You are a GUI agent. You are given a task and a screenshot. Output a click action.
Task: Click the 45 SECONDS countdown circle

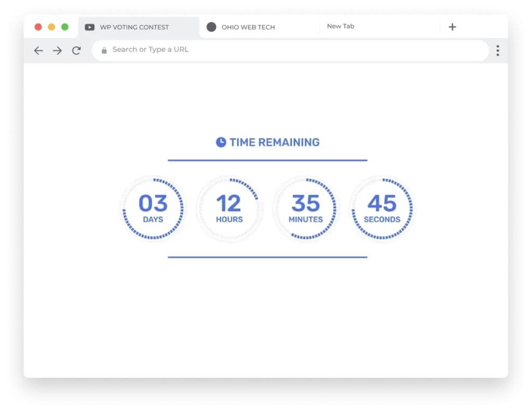pyautogui.click(x=382, y=209)
